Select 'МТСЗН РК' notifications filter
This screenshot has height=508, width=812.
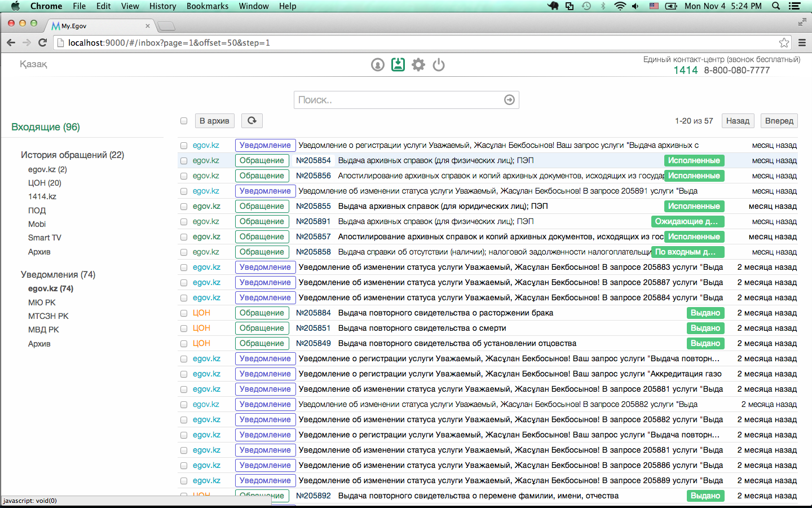(x=48, y=316)
